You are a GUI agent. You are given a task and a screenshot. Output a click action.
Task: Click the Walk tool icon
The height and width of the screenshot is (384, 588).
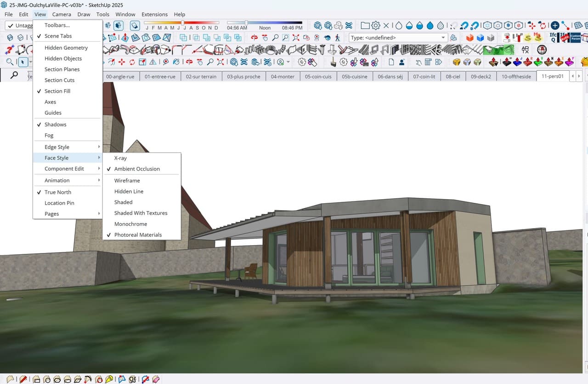338,37
